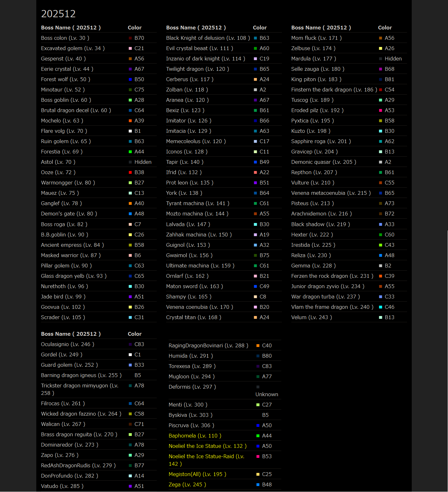
Task: Open the Glass dragon yelb (Lv. 93) link
Action: (74, 276)
